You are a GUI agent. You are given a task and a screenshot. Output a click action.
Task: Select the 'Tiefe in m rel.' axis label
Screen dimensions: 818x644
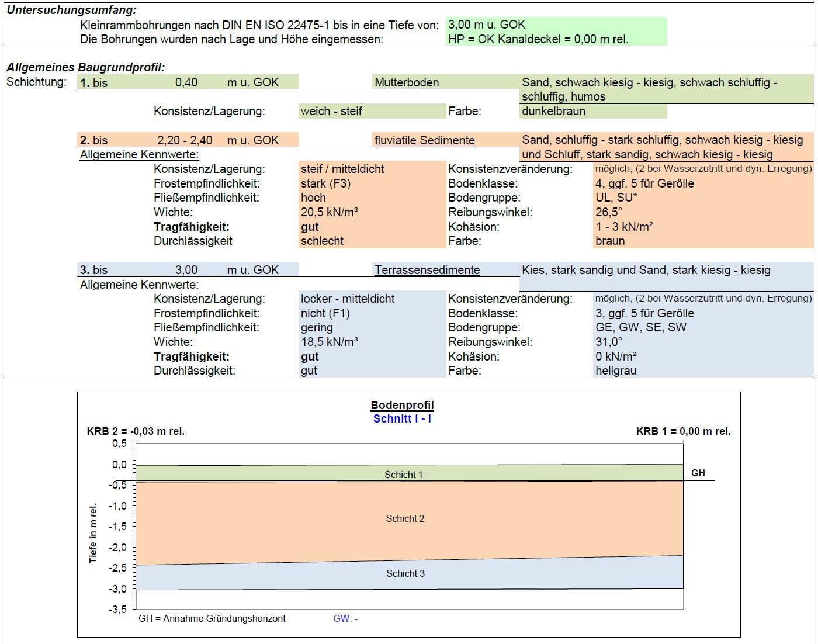coord(93,533)
